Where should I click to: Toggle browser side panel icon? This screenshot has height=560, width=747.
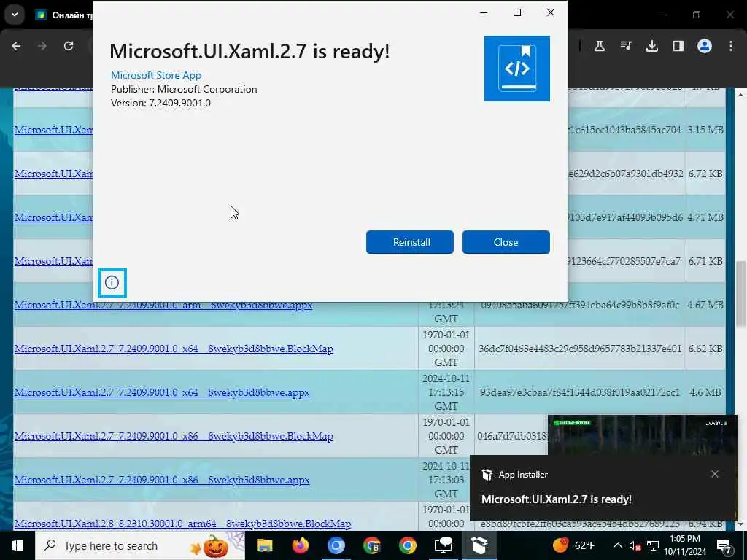tap(678, 46)
